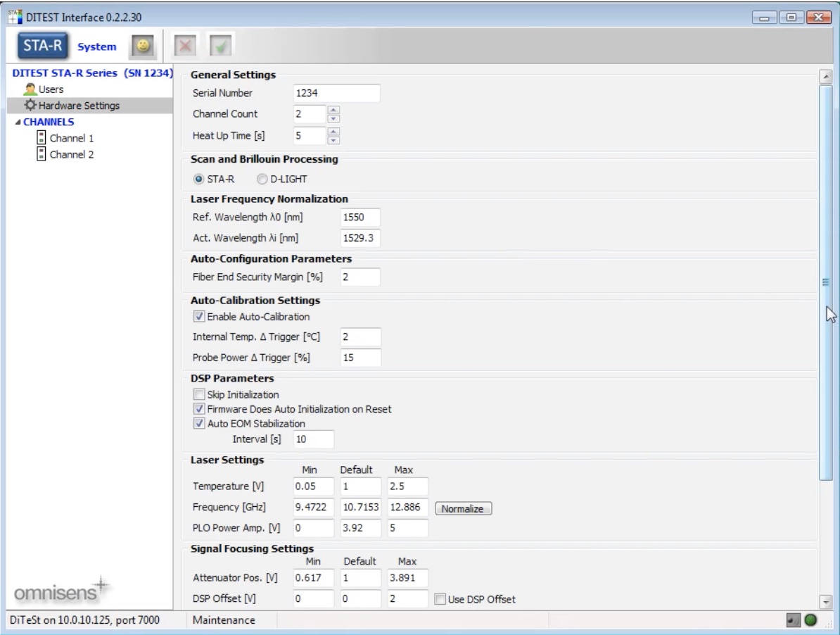Click the Serial Number field
The width and height of the screenshot is (840, 635).
point(336,93)
